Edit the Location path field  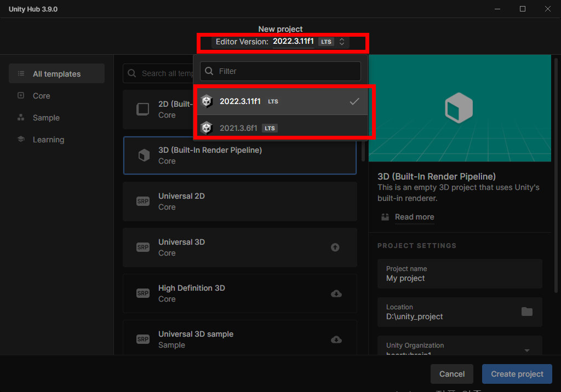(460, 312)
